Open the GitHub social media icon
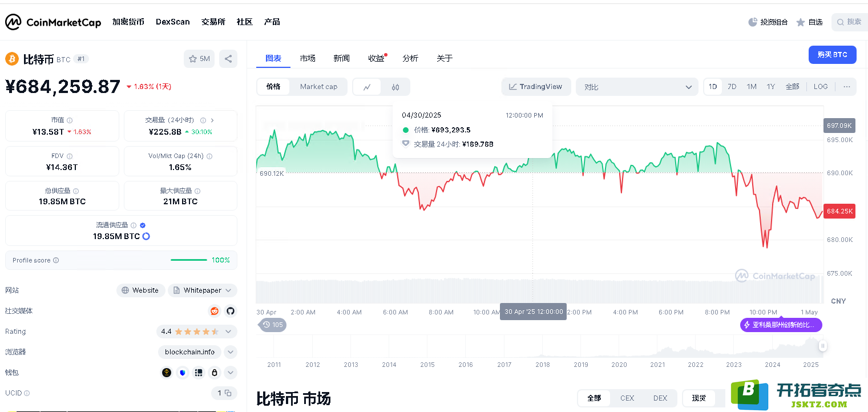 pos(231,311)
